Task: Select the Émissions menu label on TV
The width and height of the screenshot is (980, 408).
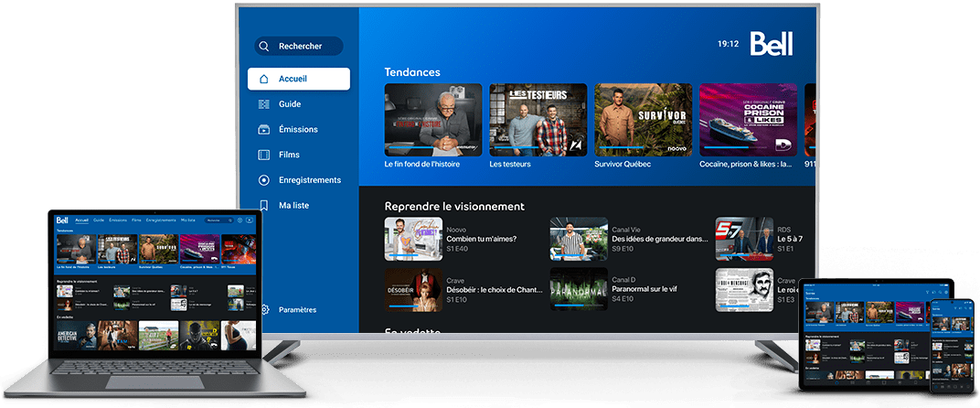Action: pos(299,130)
